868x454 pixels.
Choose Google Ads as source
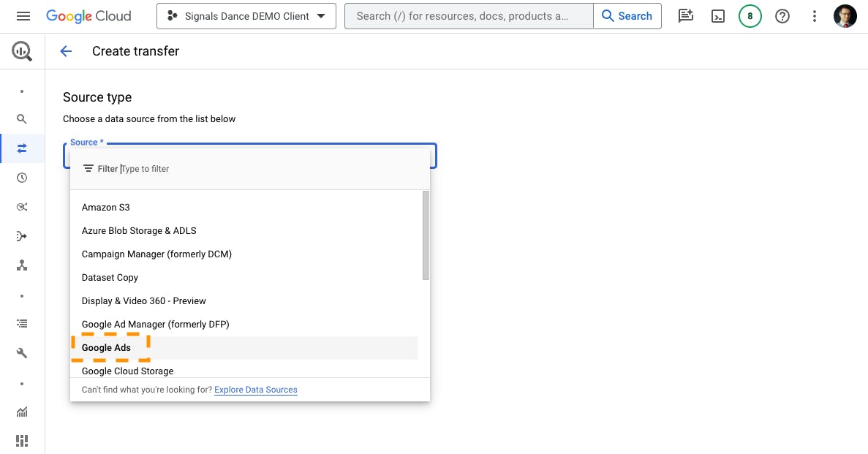(244, 348)
